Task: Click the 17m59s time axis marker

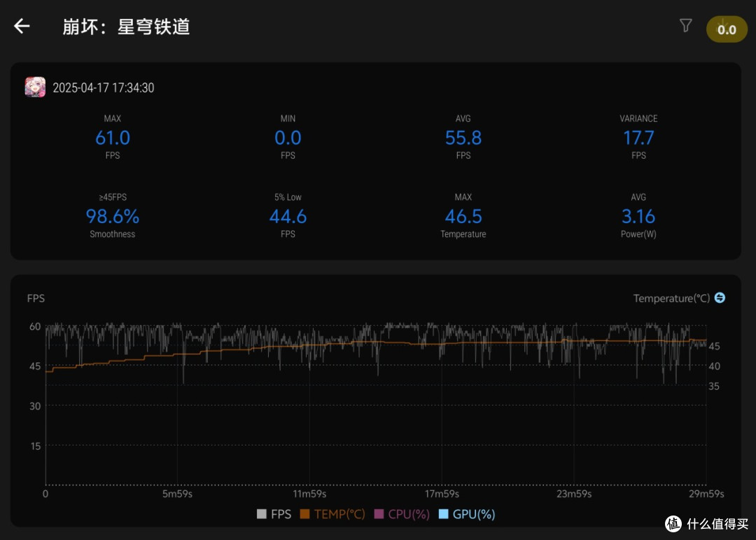Action: [442, 494]
